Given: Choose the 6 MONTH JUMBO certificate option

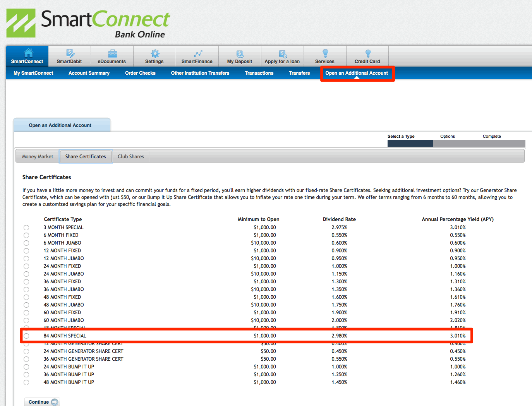Looking at the screenshot, I should pos(26,243).
